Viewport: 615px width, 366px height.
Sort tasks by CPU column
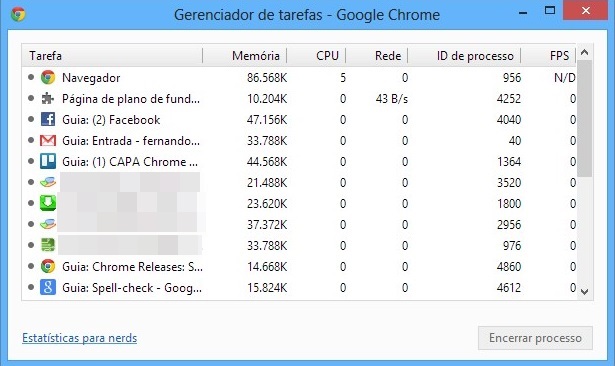pyautogui.click(x=316, y=56)
